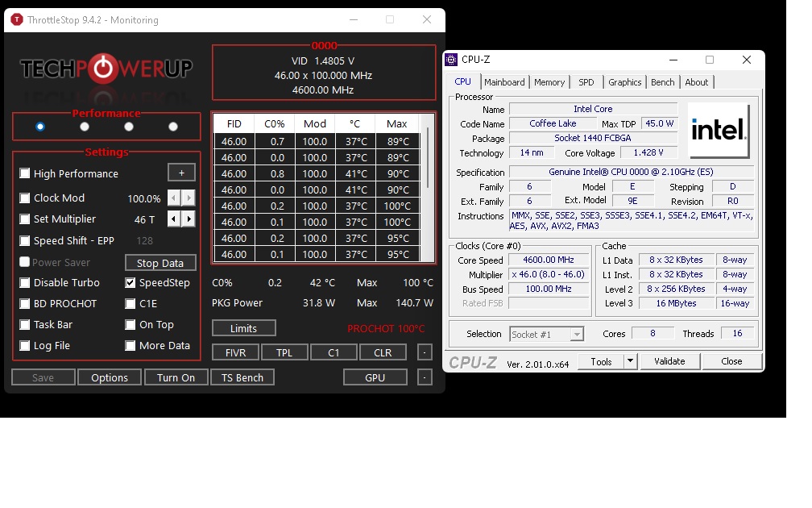Screen dimensions: 812x508
Task: Toggle Speed Shift - EPP checkbox
Action: coord(24,240)
